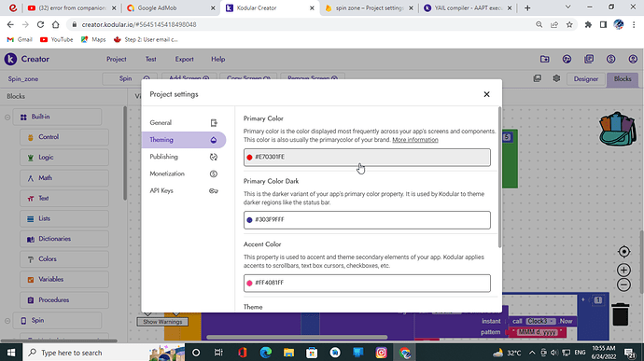Image resolution: width=644 pixels, height=361 pixels.
Task: Select the Theming section
Action: tap(184, 140)
